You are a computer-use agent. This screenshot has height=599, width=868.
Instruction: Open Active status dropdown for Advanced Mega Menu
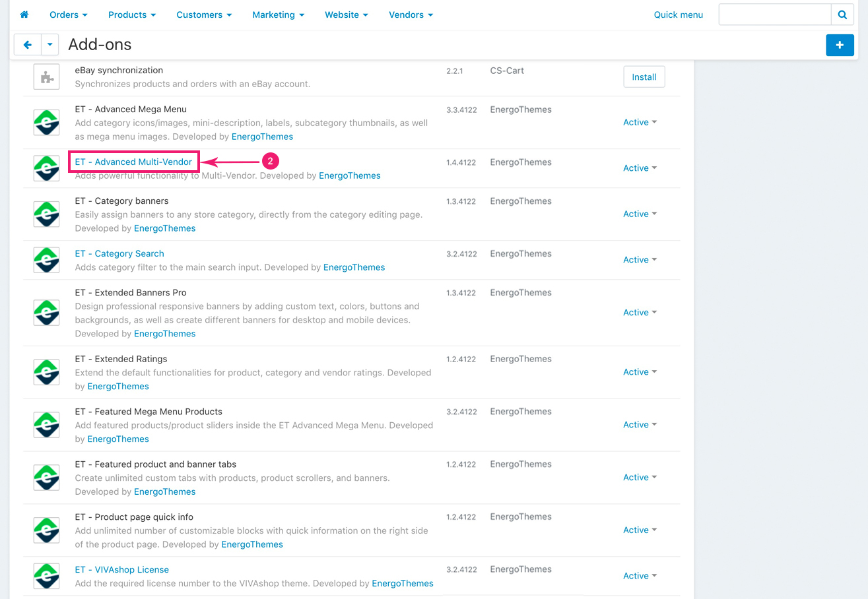[640, 122]
